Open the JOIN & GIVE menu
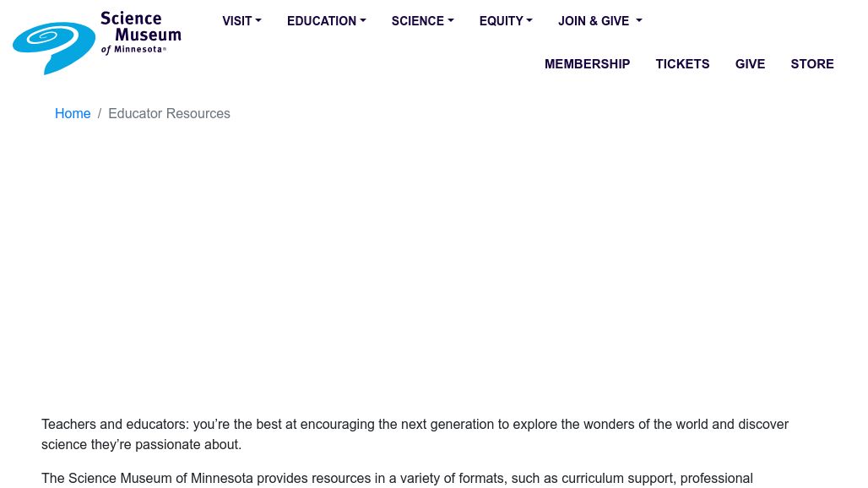 coord(600,21)
